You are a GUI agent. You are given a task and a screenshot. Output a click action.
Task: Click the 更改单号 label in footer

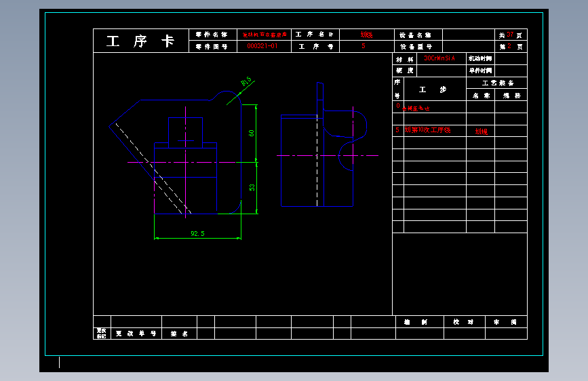click(136, 334)
